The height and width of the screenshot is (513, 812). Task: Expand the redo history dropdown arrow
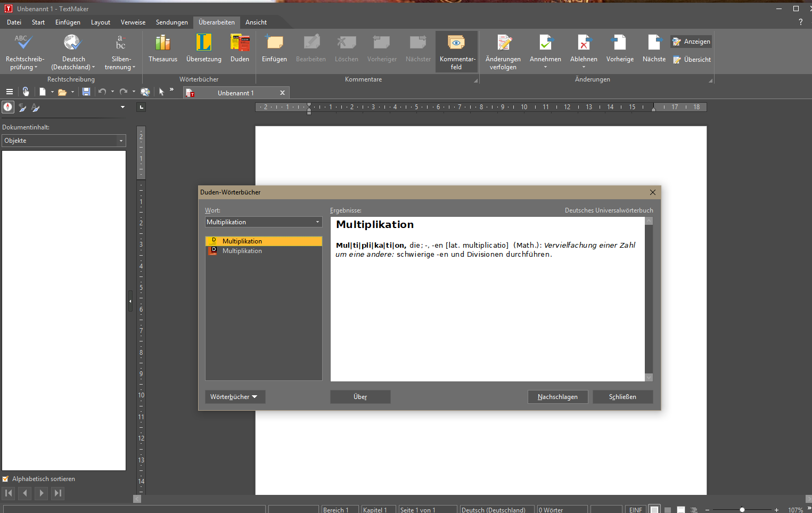click(x=134, y=92)
